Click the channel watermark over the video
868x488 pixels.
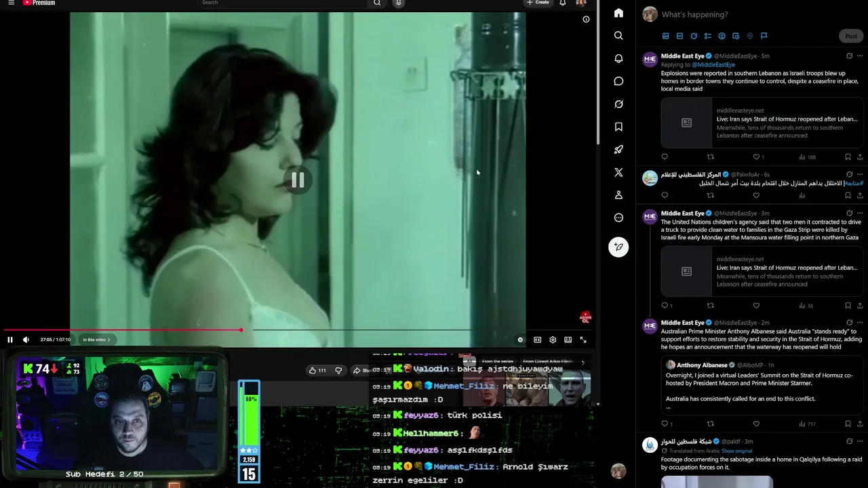click(x=585, y=317)
